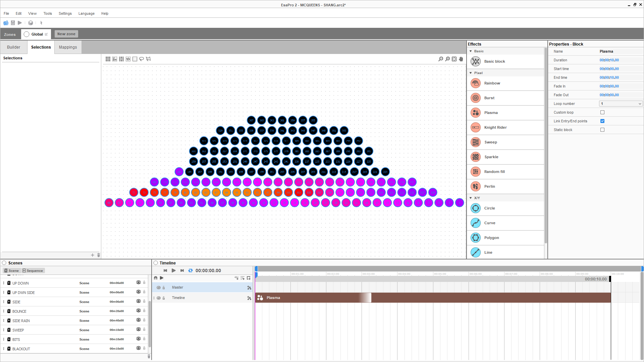The width and height of the screenshot is (644, 362).
Task: Uncheck Link Entry/End points checkbox
Action: (x=602, y=121)
